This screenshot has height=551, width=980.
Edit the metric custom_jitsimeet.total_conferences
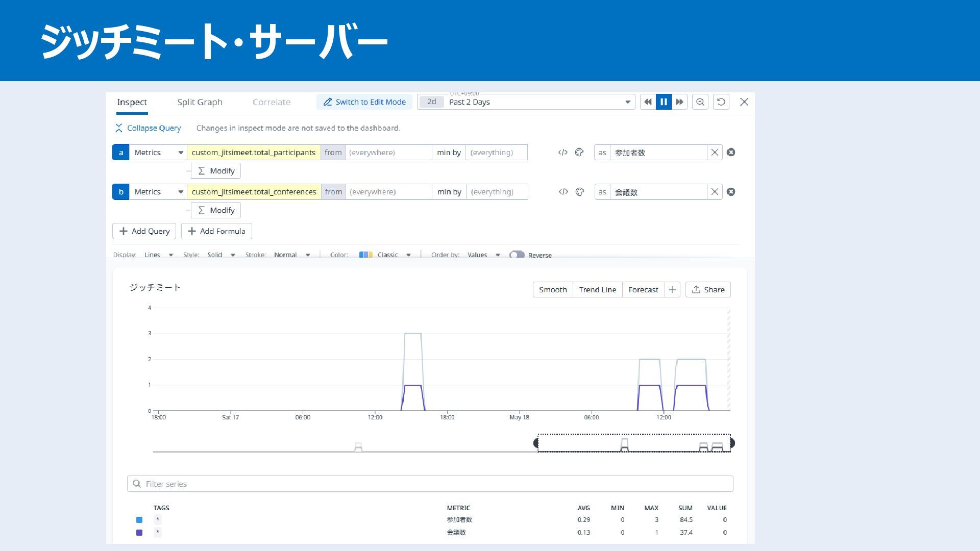click(x=254, y=192)
